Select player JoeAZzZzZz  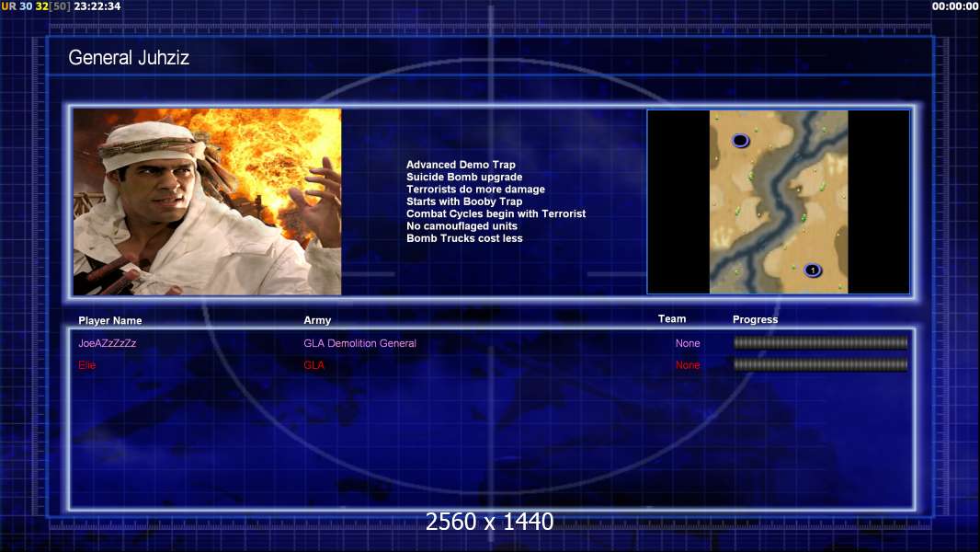tap(107, 343)
